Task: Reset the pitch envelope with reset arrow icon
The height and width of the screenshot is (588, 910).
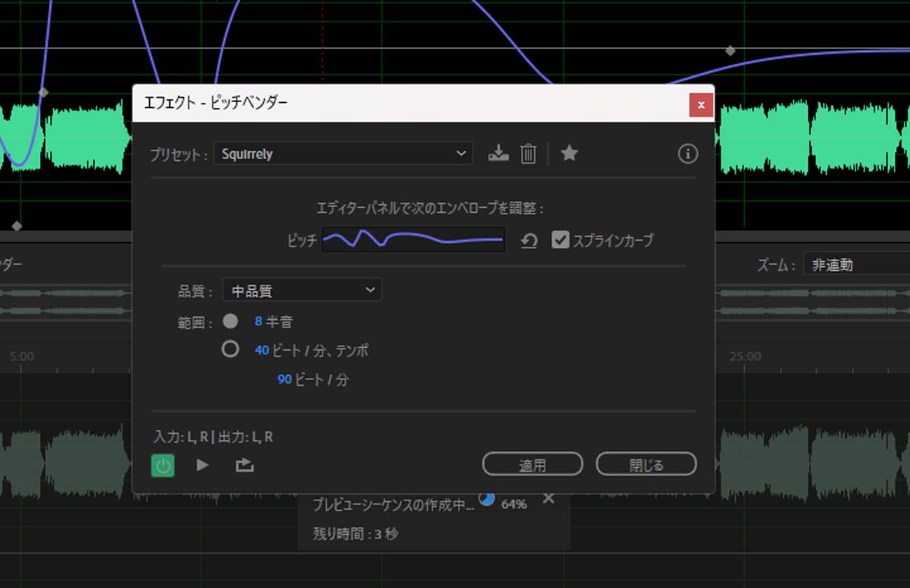Action: pos(529,241)
